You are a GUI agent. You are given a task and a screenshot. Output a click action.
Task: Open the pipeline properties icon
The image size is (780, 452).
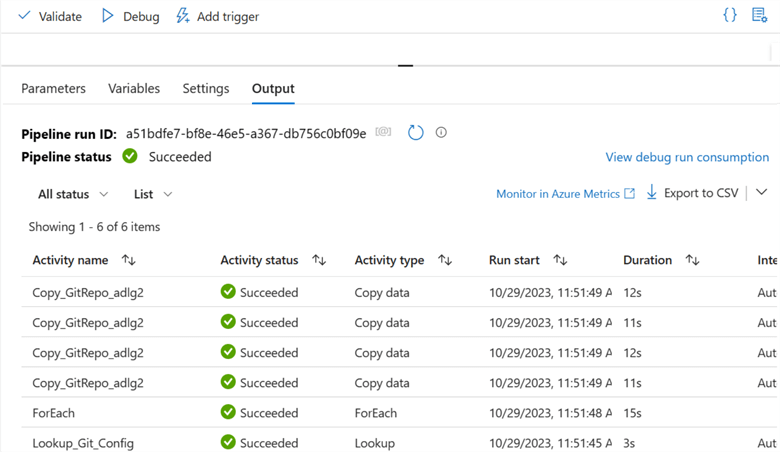click(x=760, y=15)
